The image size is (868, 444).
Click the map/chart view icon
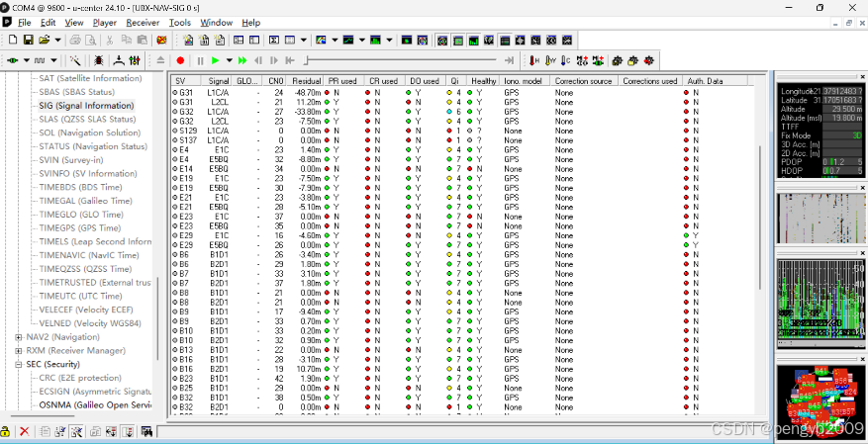coord(321,40)
